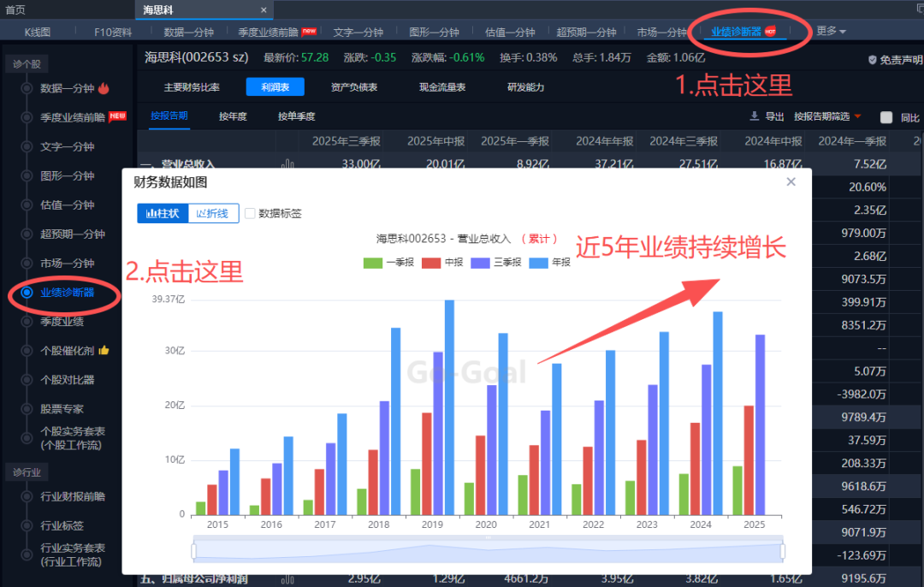Open 数据一分钟 in top navigation
924x587 pixels.
click(188, 32)
